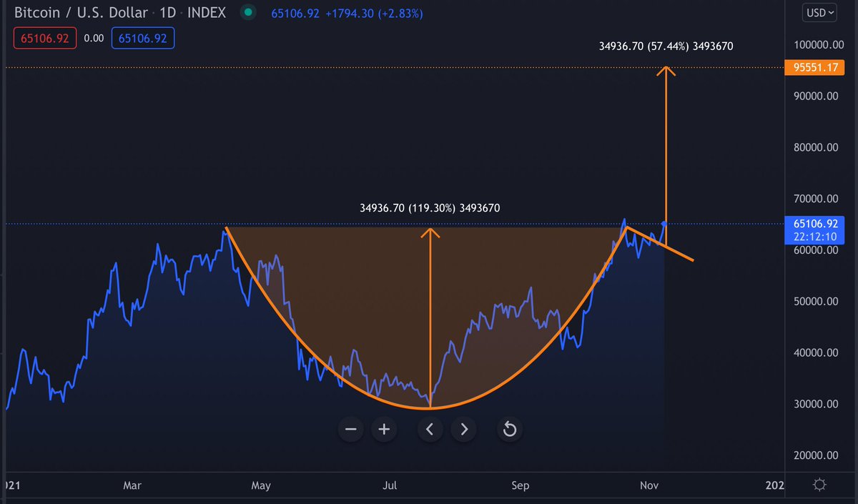Image resolution: width=858 pixels, height=504 pixels.
Task: Open the USD currency dropdown
Action: [819, 12]
